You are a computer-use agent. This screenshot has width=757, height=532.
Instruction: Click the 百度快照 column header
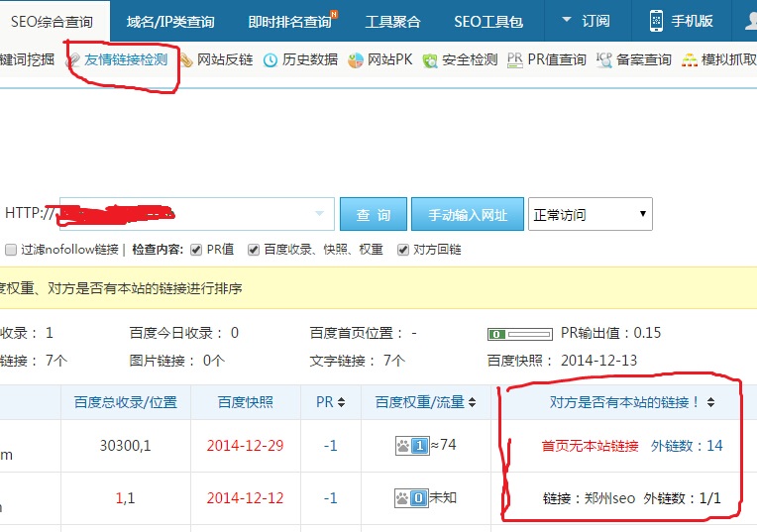246,402
